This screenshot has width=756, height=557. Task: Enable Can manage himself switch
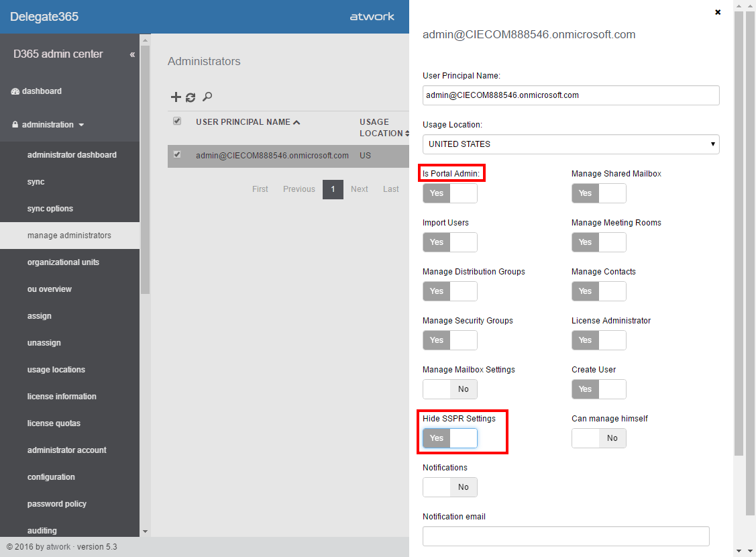599,438
